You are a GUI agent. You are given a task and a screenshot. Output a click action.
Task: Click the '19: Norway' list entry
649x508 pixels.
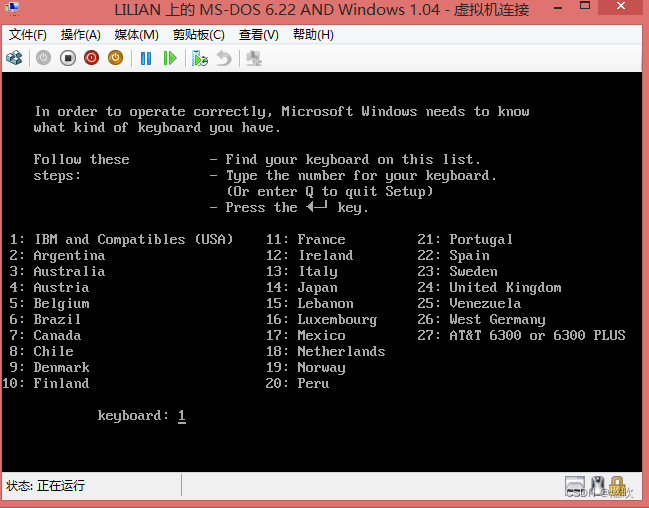305,368
